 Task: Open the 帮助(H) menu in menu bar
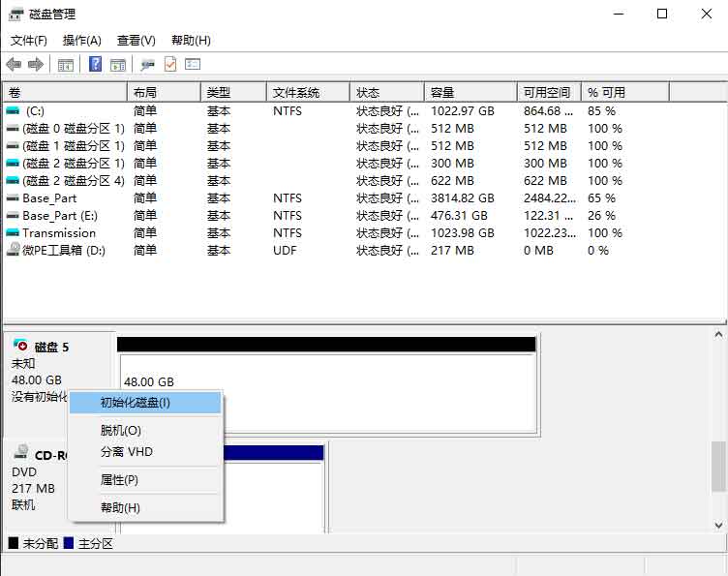point(191,41)
